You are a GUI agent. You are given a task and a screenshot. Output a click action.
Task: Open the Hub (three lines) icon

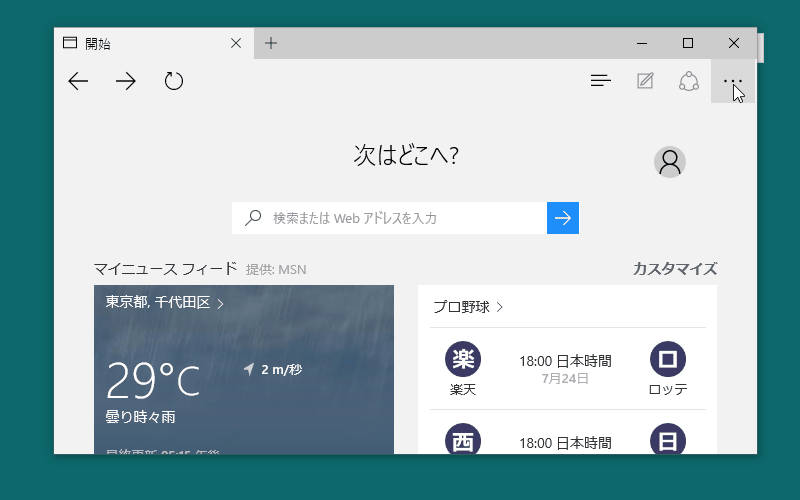601,81
